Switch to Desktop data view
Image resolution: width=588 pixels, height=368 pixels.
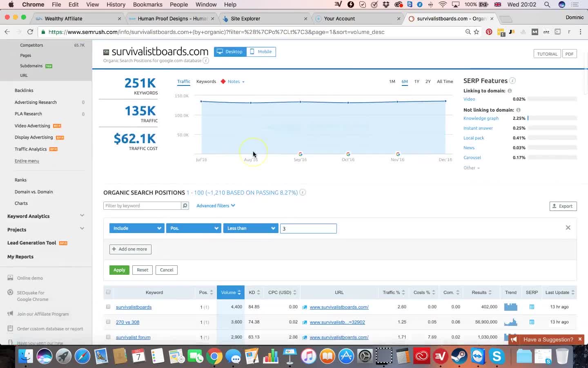[x=230, y=52]
